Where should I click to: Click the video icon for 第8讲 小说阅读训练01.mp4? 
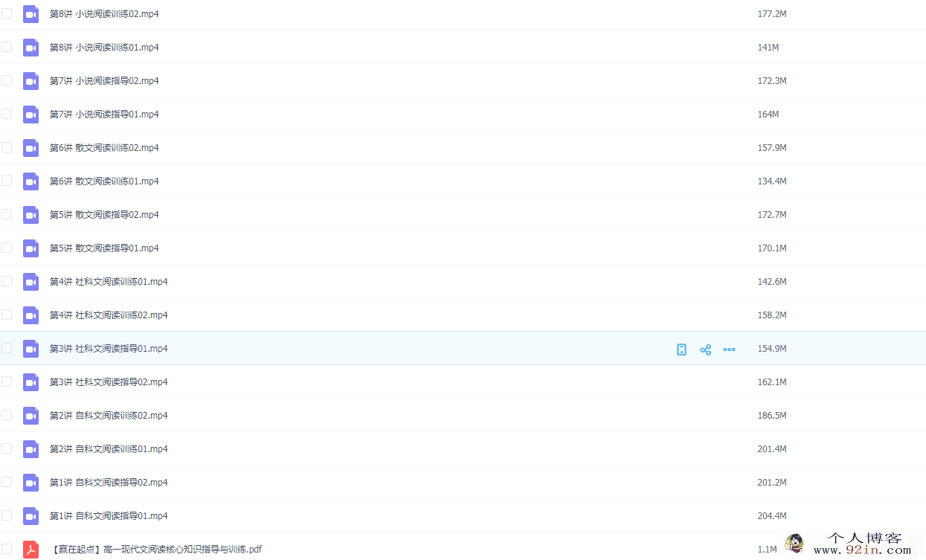30,48
